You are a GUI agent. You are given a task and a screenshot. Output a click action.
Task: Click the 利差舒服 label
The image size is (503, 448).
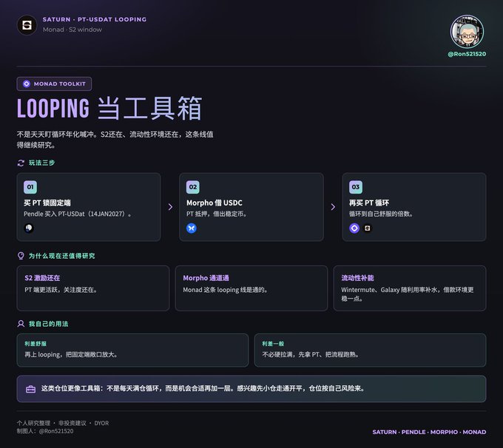tap(36, 344)
